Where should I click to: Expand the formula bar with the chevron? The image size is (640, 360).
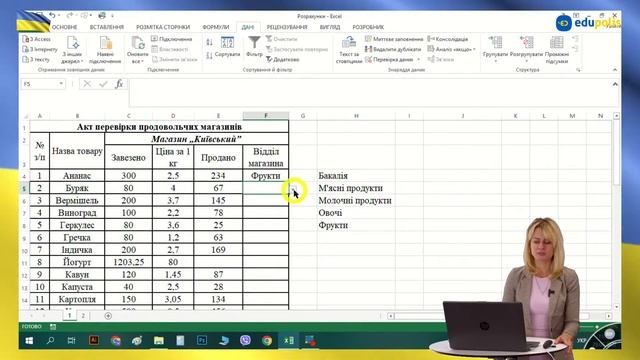coord(615,84)
